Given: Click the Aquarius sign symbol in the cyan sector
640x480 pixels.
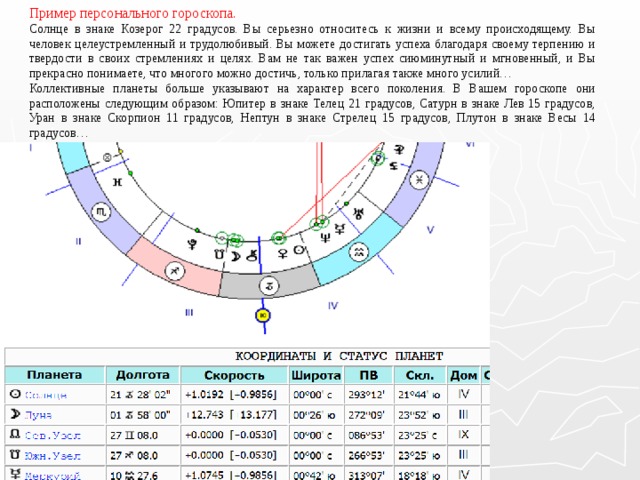Looking at the screenshot, I should pos(359,252).
